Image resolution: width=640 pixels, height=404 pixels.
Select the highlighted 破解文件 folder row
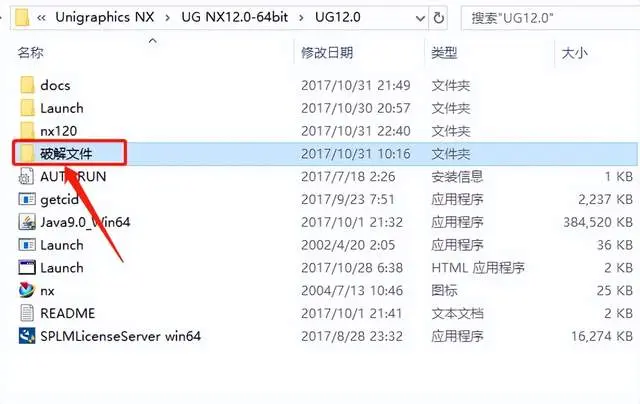[324, 153]
